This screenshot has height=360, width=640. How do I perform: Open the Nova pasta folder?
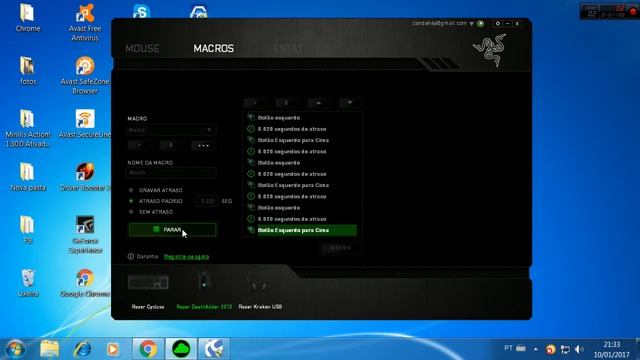[x=28, y=177]
